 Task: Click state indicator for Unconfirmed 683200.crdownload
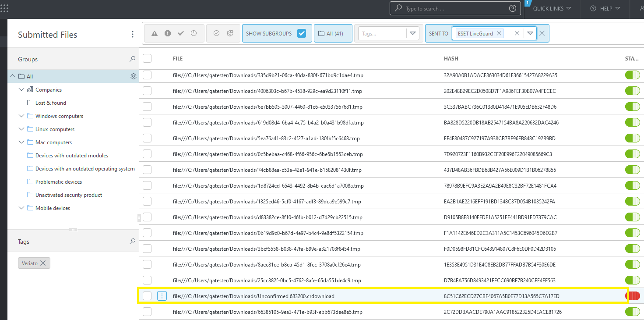point(633,296)
